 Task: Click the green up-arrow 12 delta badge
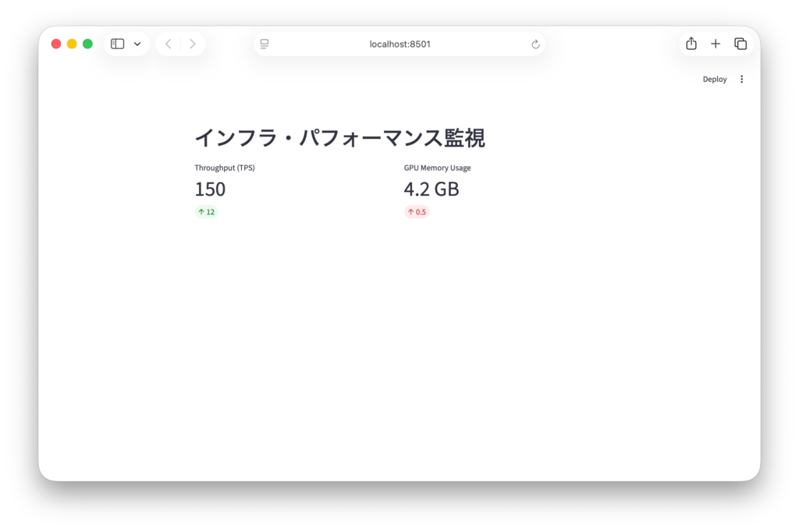point(206,211)
